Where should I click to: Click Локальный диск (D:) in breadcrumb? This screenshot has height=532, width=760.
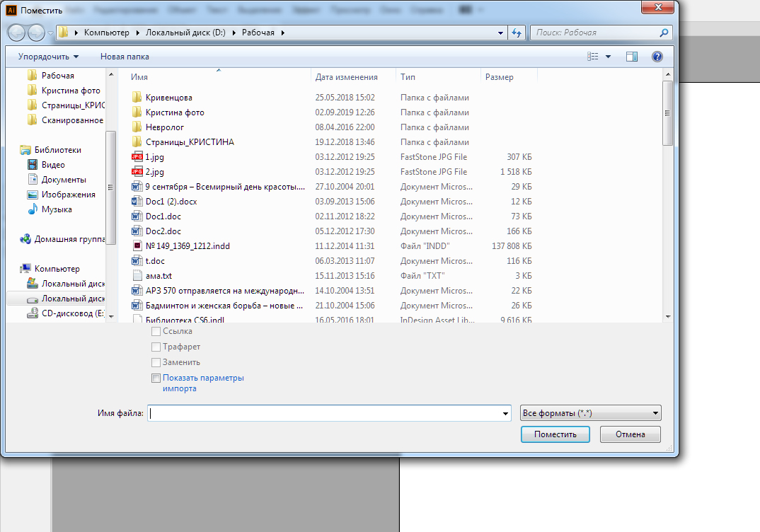[x=185, y=33]
